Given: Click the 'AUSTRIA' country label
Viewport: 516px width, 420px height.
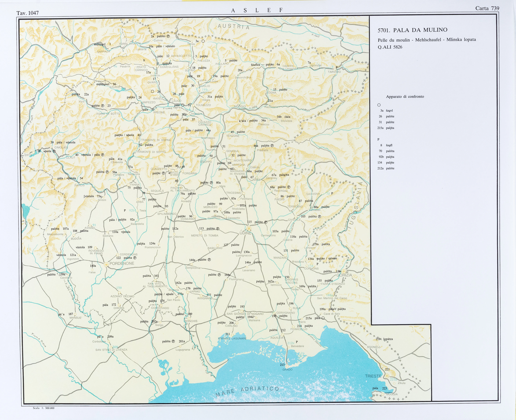Looking at the screenshot, I should (233, 27).
